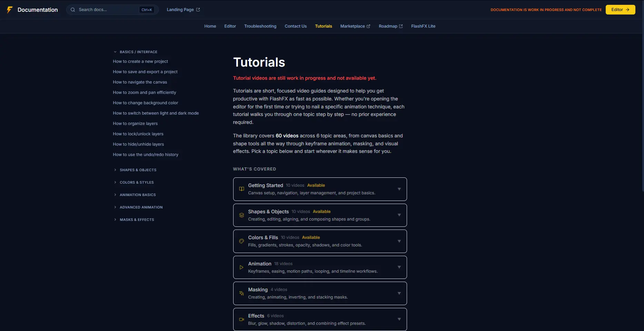The width and height of the screenshot is (644, 331).
Task: Expand the Colors & Fills card arrow
Action: click(399, 241)
